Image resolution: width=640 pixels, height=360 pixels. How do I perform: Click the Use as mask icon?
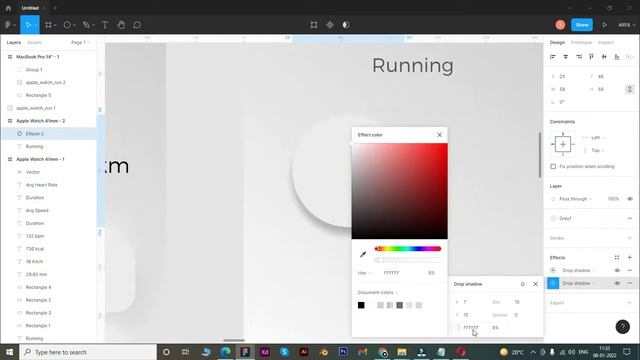(x=346, y=25)
